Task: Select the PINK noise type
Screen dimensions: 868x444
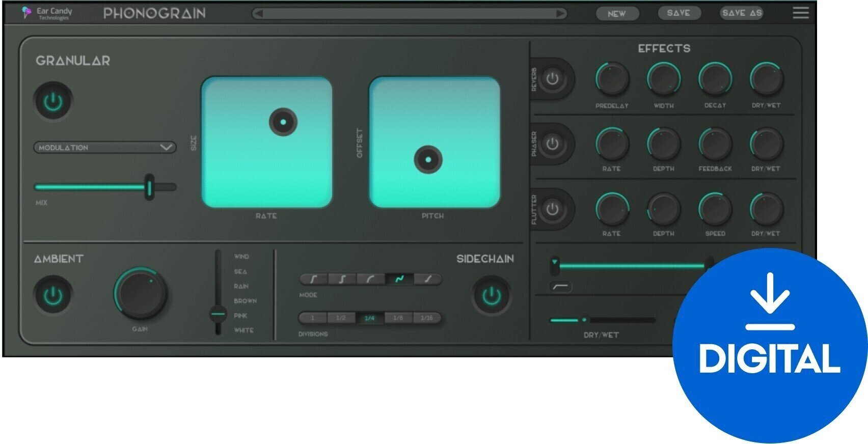Action: point(240,316)
